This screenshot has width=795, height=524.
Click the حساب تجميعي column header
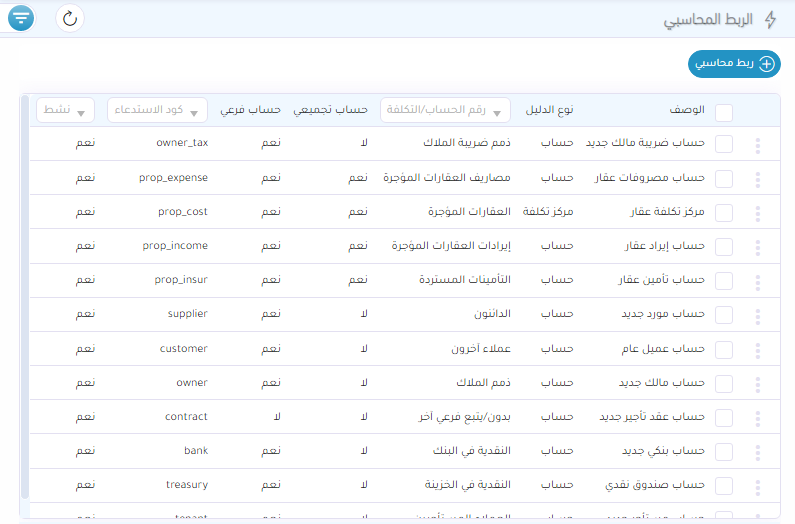[x=331, y=109]
